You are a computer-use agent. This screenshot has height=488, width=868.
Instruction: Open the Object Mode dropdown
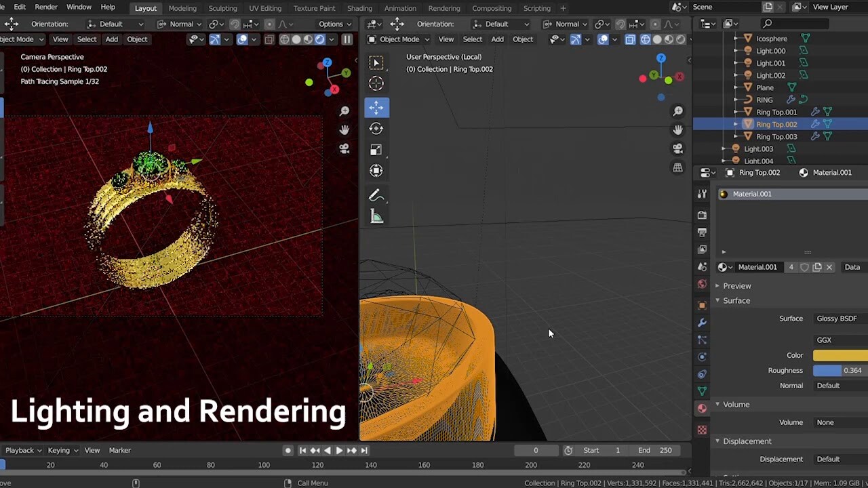(399, 39)
